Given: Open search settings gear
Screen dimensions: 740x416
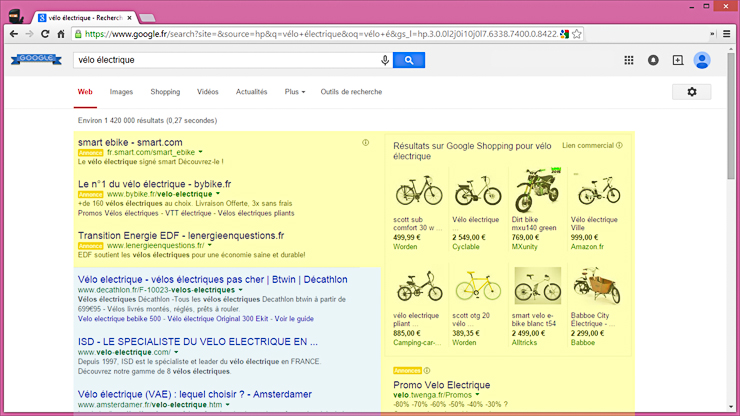Looking at the screenshot, I should coord(692,92).
